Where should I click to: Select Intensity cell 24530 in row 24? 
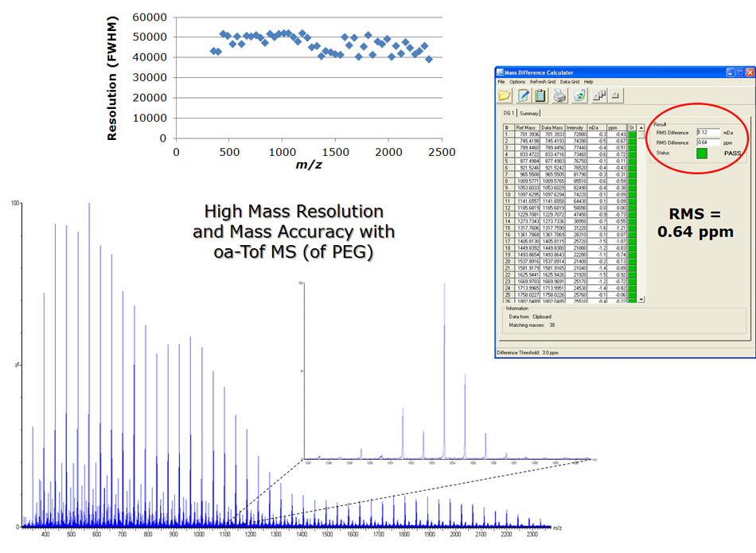click(x=576, y=288)
